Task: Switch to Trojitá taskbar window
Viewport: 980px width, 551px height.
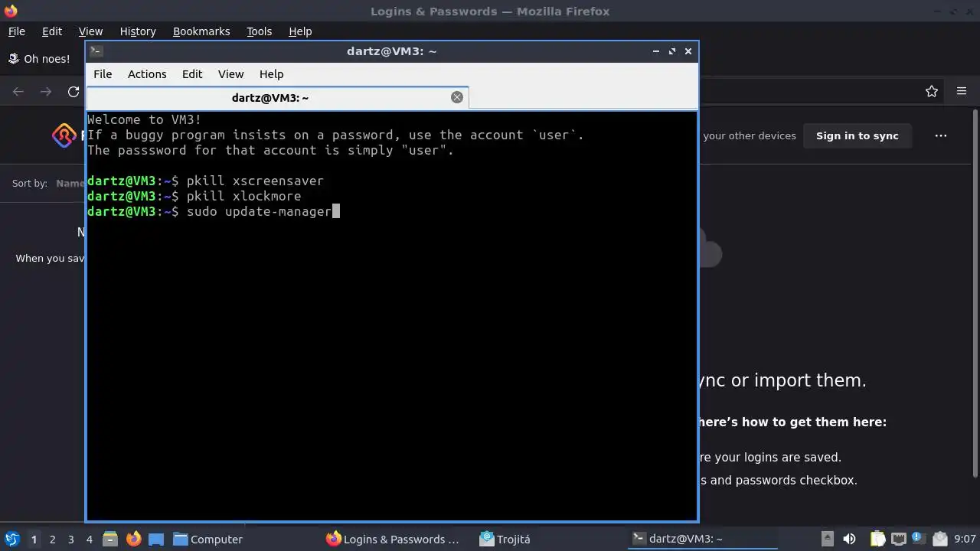Action: click(x=505, y=539)
